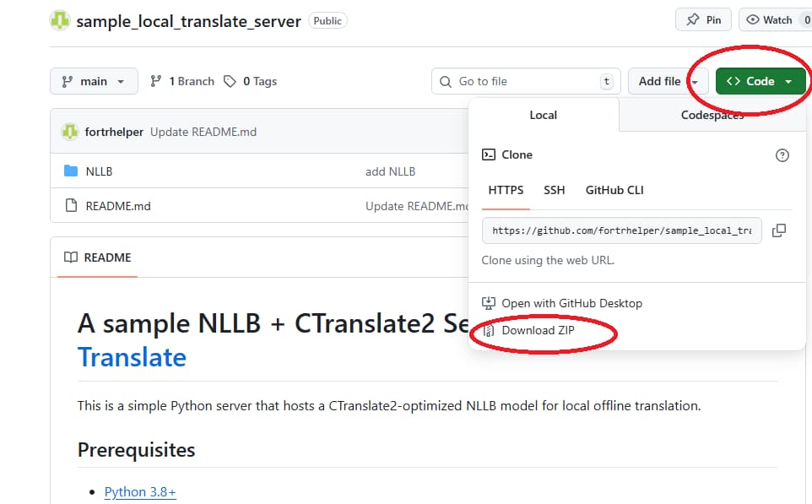This screenshot has height=504, width=812.
Task: Open the main branch selector
Action: coord(94,81)
